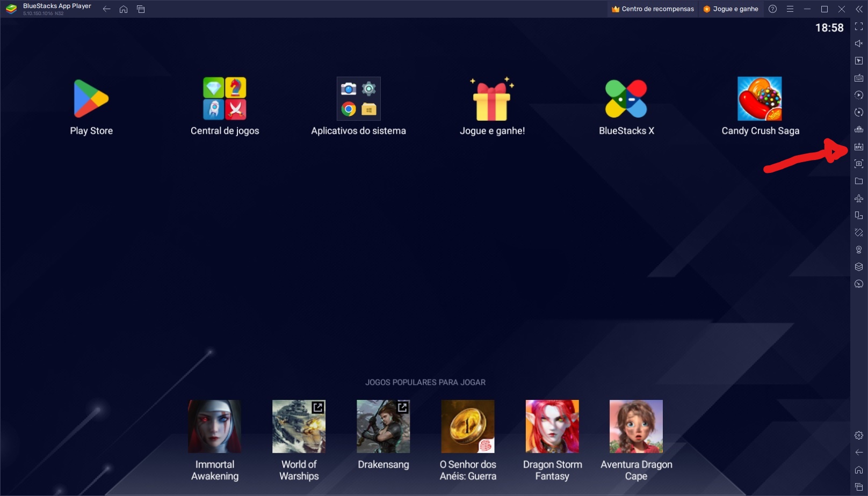Toggle fullscreen mode in the sidebar
The image size is (868, 496).
point(859,26)
